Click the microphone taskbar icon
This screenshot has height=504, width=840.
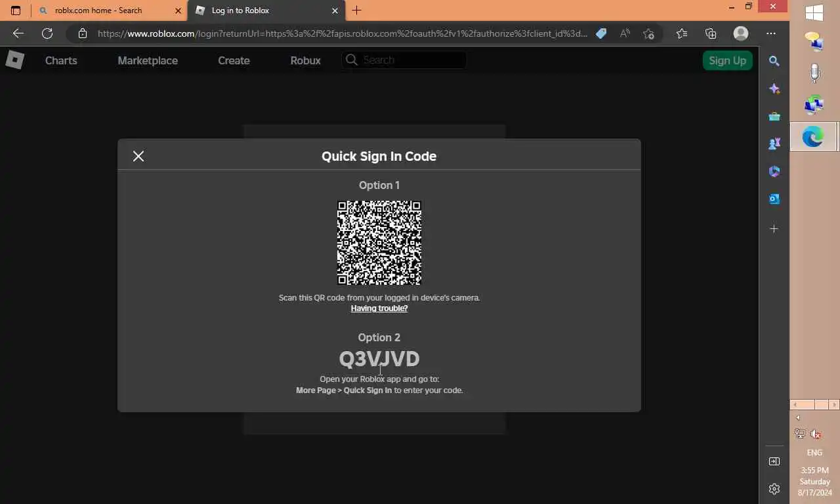814,72
